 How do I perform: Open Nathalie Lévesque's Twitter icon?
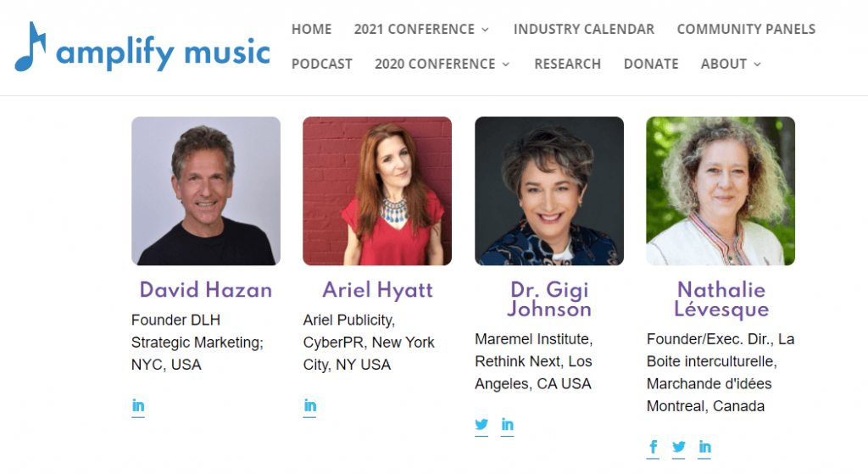pos(679,447)
